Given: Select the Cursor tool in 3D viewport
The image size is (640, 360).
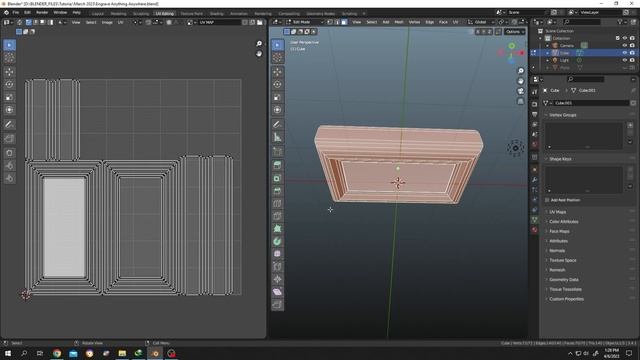Looking at the screenshot, I should [278, 58].
